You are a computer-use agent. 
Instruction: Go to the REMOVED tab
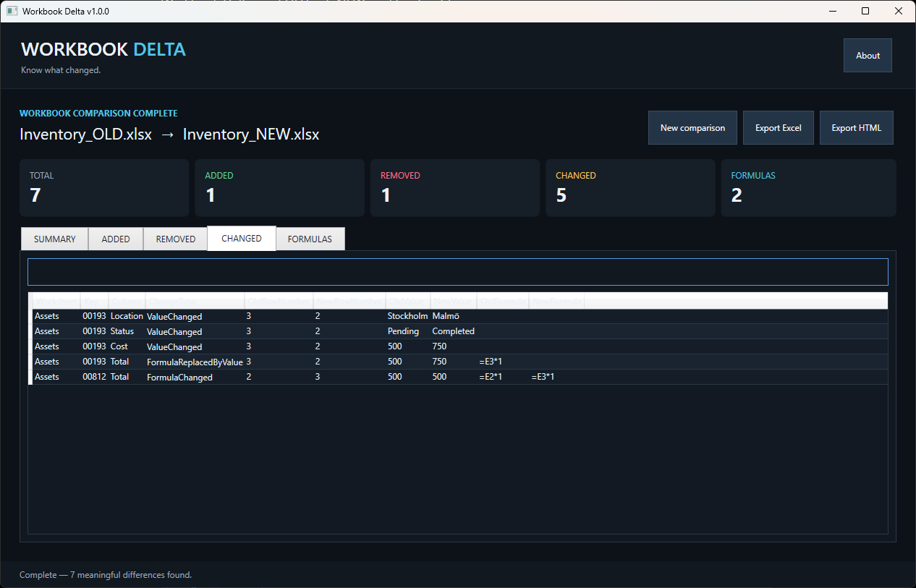tap(176, 239)
